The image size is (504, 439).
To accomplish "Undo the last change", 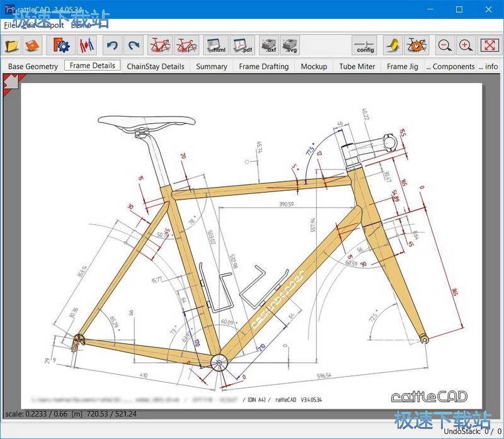I will pyautogui.click(x=112, y=45).
